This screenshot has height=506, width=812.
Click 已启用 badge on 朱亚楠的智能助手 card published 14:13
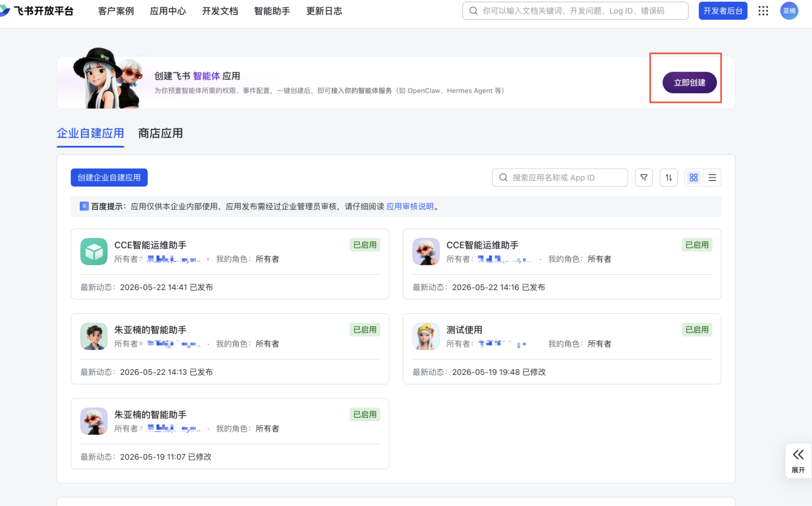click(365, 330)
